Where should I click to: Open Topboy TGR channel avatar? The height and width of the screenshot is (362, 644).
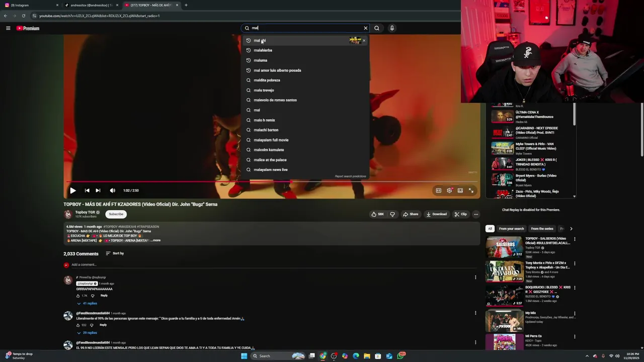[x=68, y=214]
